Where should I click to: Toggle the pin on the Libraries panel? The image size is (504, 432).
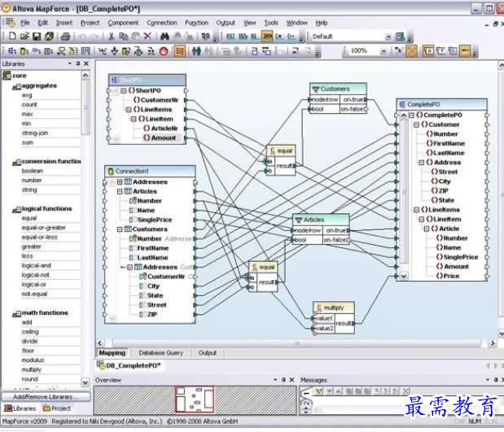tap(78, 63)
